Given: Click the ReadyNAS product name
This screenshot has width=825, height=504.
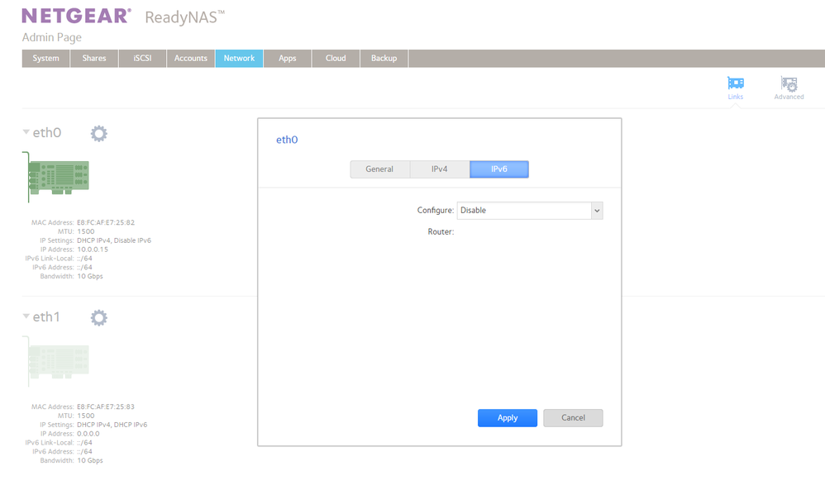Looking at the screenshot, I should (x=184, y=17).
